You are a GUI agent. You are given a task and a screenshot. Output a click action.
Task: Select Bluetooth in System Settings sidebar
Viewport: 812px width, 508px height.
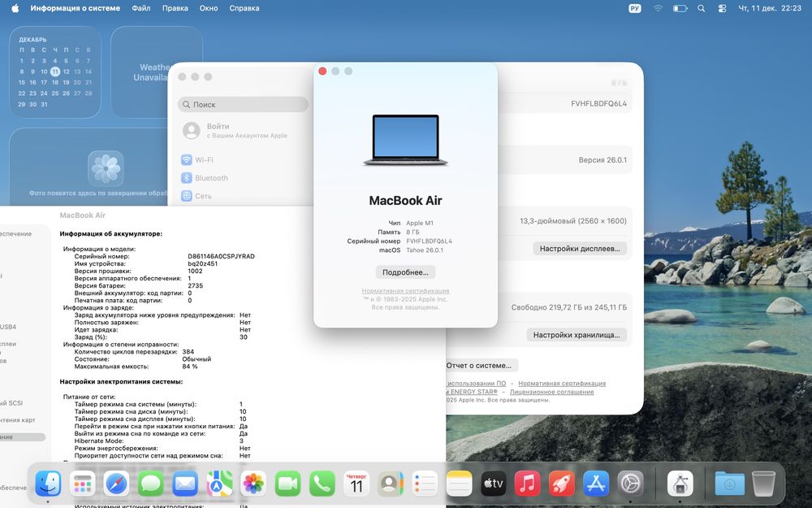205,178
